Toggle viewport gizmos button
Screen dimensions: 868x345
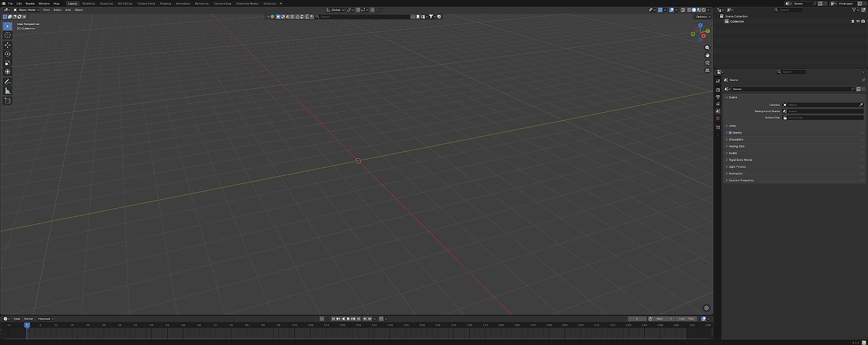(660, 10)
